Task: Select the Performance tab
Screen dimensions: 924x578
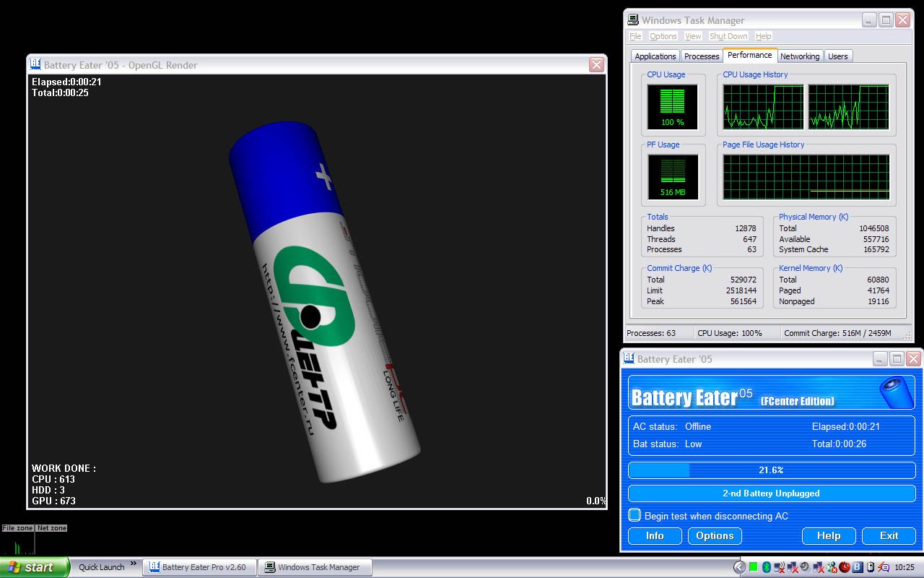Action: [750, 55]
